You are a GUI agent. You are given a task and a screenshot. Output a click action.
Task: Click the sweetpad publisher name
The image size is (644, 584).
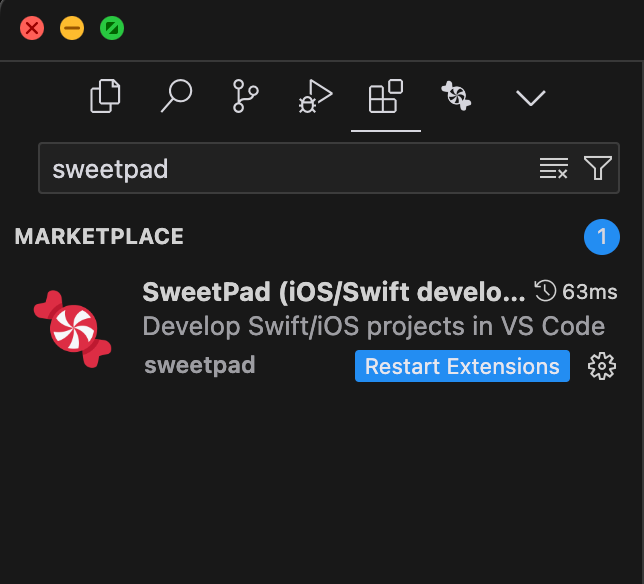pos(199,366)
